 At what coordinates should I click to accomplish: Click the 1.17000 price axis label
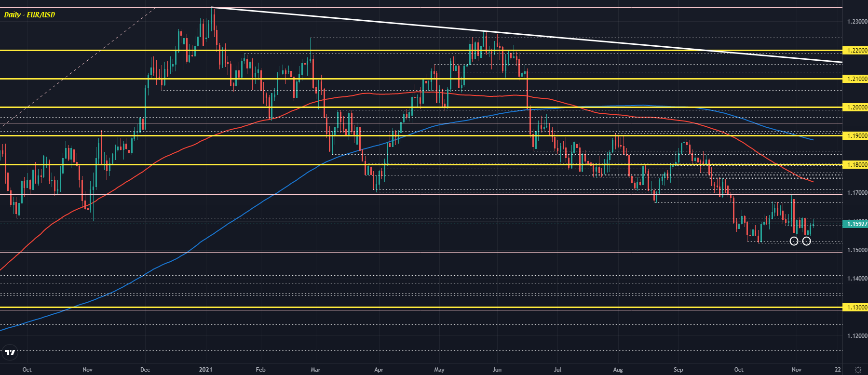click(x=857, y=193)
